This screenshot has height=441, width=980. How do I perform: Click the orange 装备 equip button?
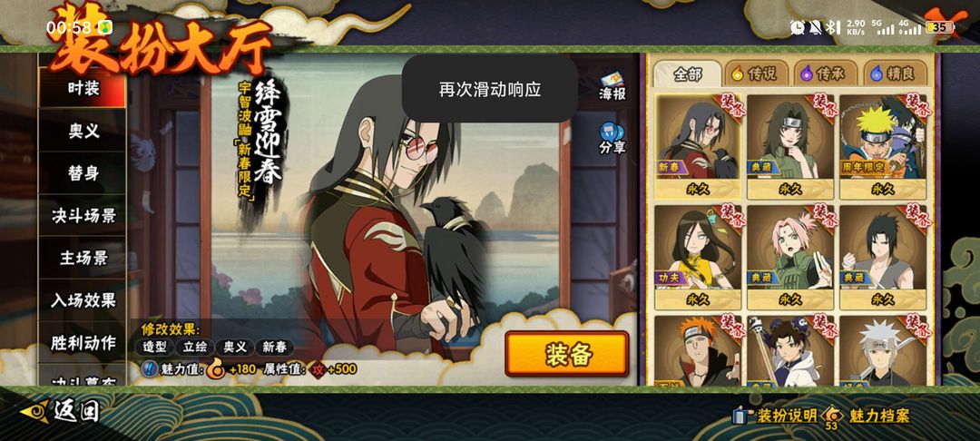pyautogui.click(x=567, y=354)
